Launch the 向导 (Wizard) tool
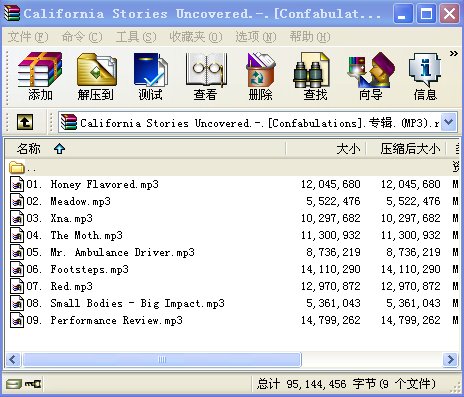The width and height of the screenshot is (464, 397). pos(370,76)
